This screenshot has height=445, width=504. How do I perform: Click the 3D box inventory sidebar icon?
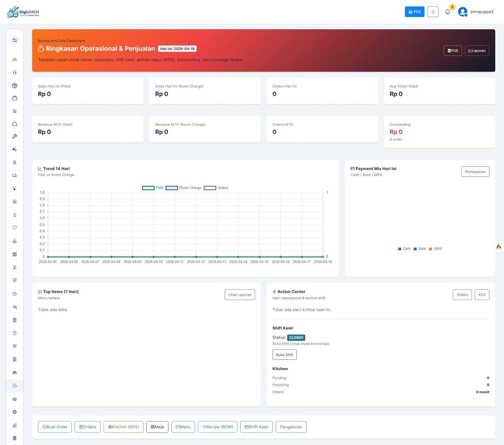point(14,85)
